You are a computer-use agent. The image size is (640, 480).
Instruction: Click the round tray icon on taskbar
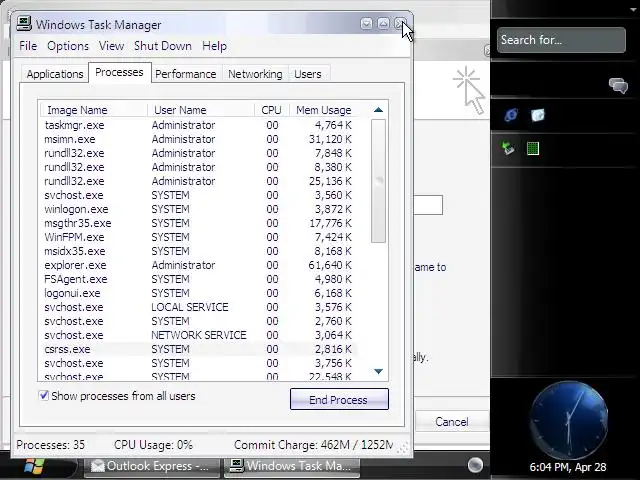[475, 465]
